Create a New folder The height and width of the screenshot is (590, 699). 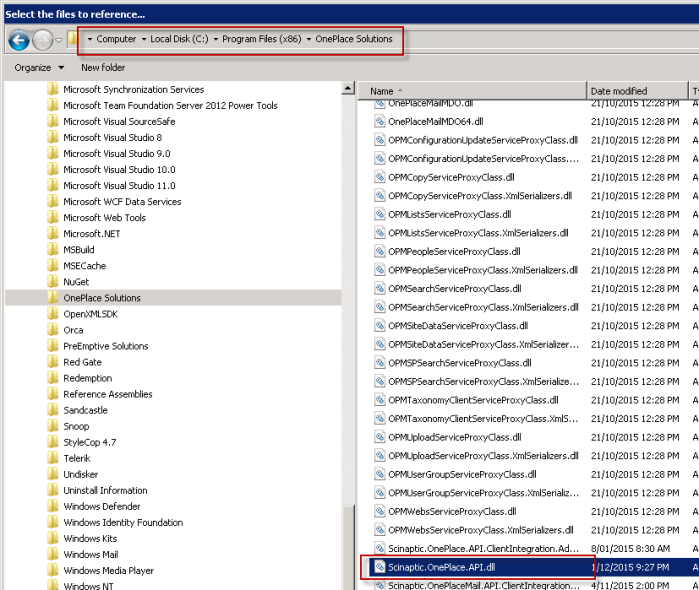pos(103,68)
